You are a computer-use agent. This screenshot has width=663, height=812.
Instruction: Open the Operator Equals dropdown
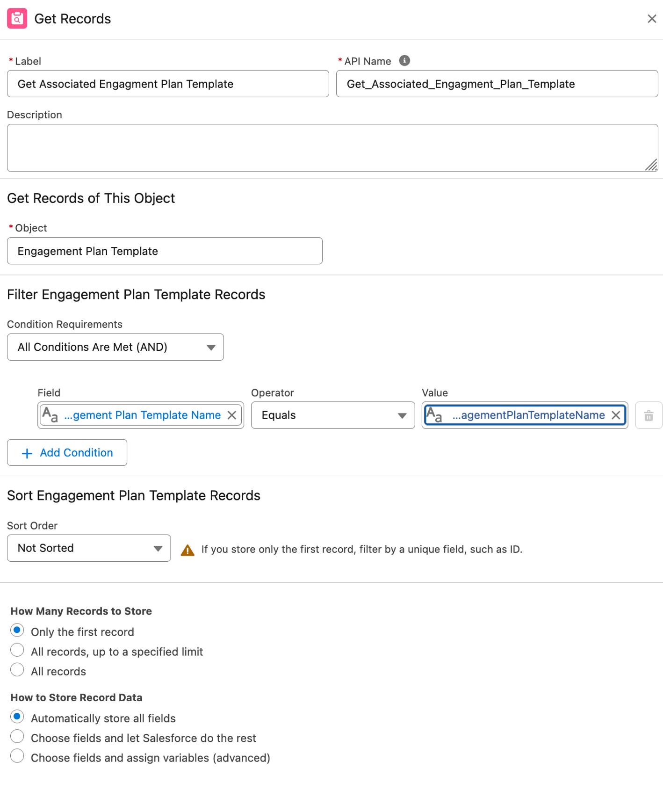333,415
